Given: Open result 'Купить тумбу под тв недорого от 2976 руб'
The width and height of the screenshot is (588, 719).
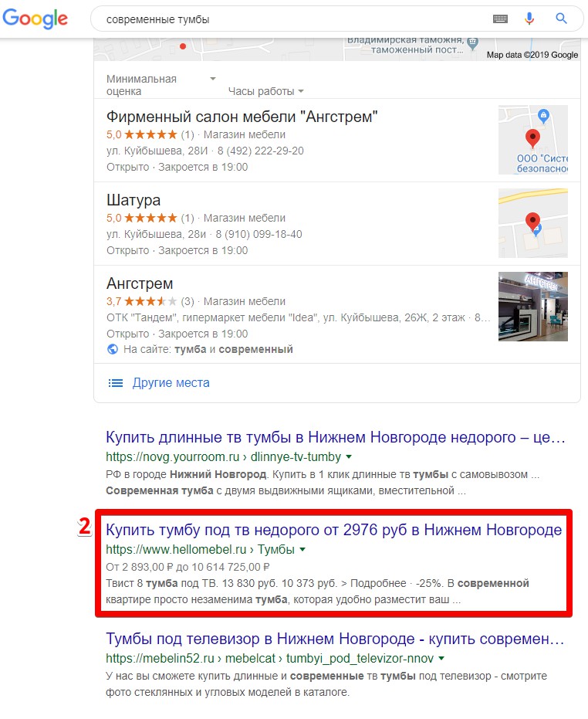Looking at the screenshot, I should coord(333,530).
